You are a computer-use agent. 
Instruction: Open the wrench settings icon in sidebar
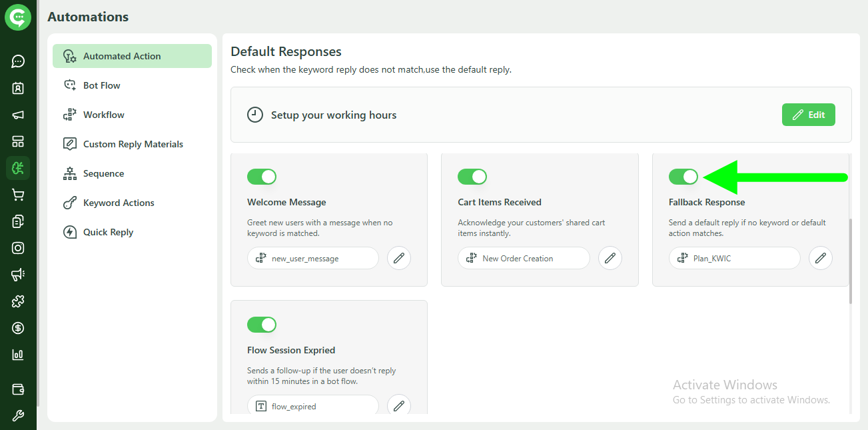point(18,415)
